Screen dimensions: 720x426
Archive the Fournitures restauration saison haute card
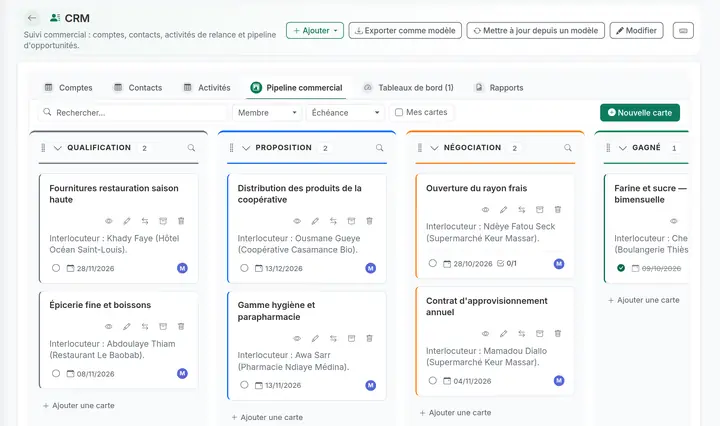[163, 221]
